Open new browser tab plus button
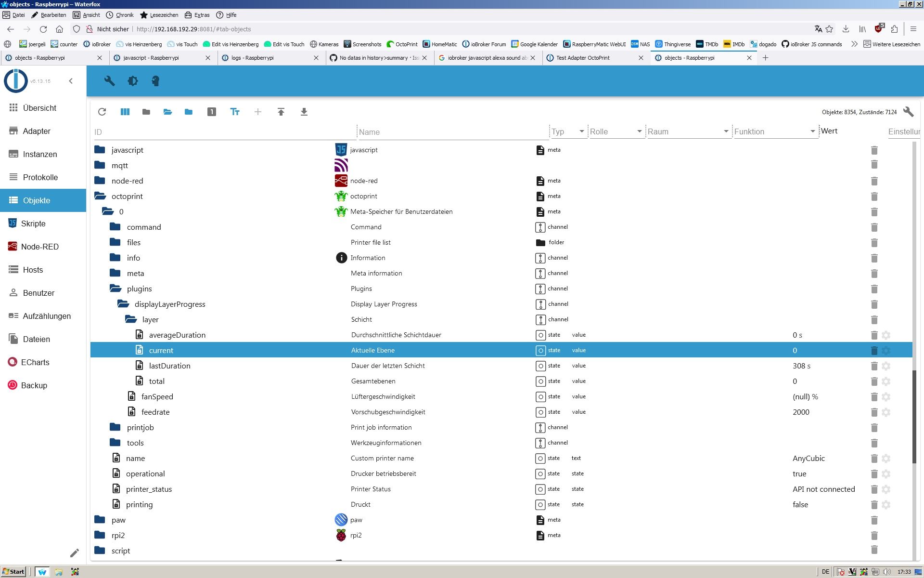This screenshot has width=924, height=578. [x=765, y=58]
